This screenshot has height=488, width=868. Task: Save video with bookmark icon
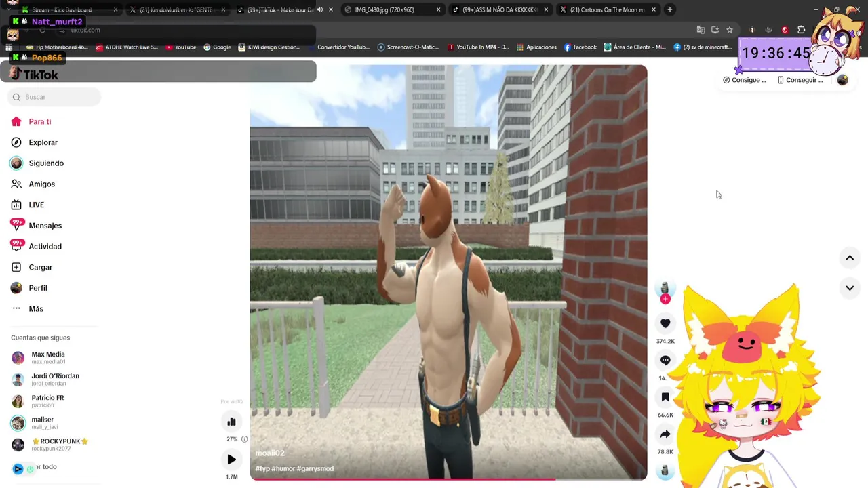click(665, 397)
